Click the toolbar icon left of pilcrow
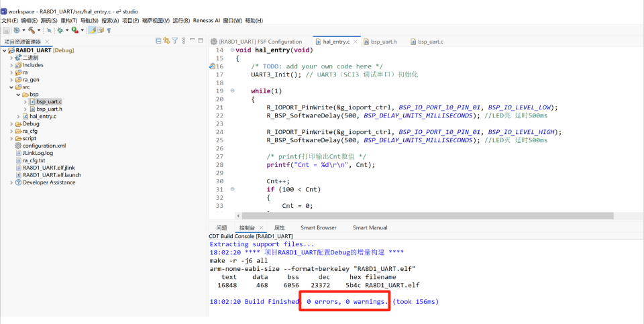This screenshot has height=324, width=644. (101, 30)
